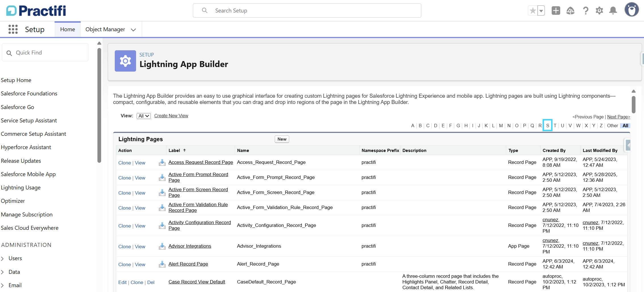Screen dimensions: 644x292
Task: Open Sales Cloud Everywhere in sidebar
Action: coord(30,228)
